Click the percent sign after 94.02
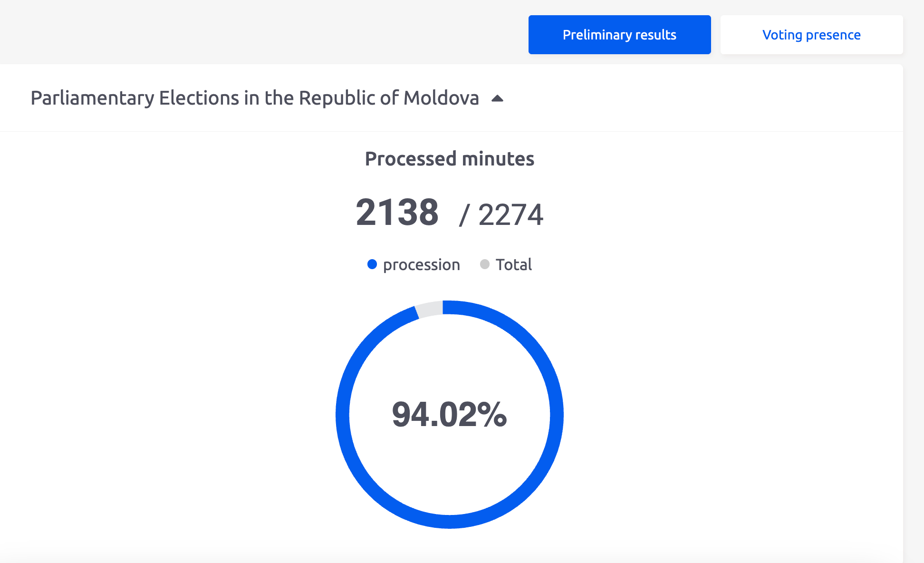924x563 pixels. [x=492, y=415]
